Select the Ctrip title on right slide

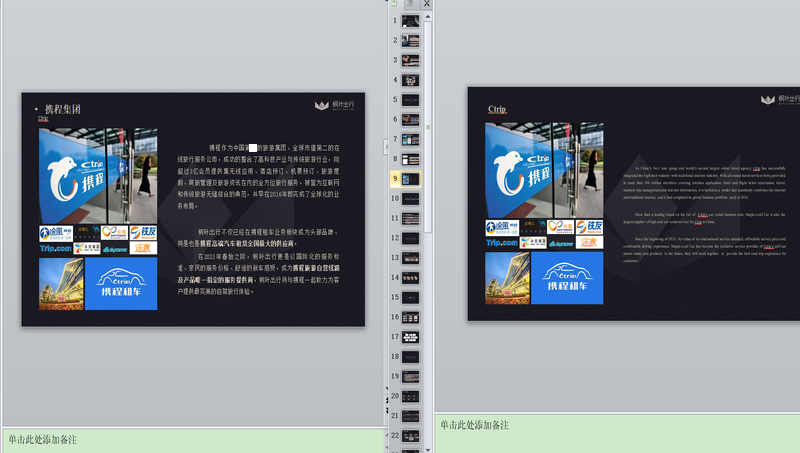click(x=497, y=109)
